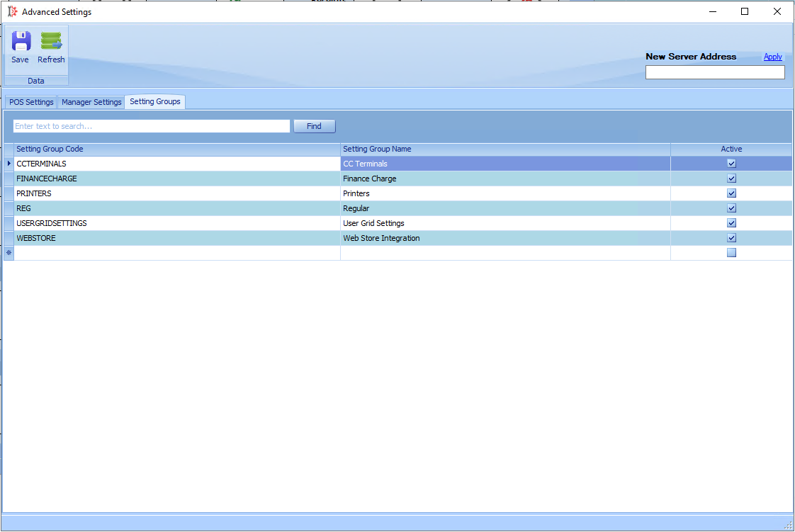Uncheck Active for CC Terminals
Viewport: 795px width, 532px height.
click(731, 164)
